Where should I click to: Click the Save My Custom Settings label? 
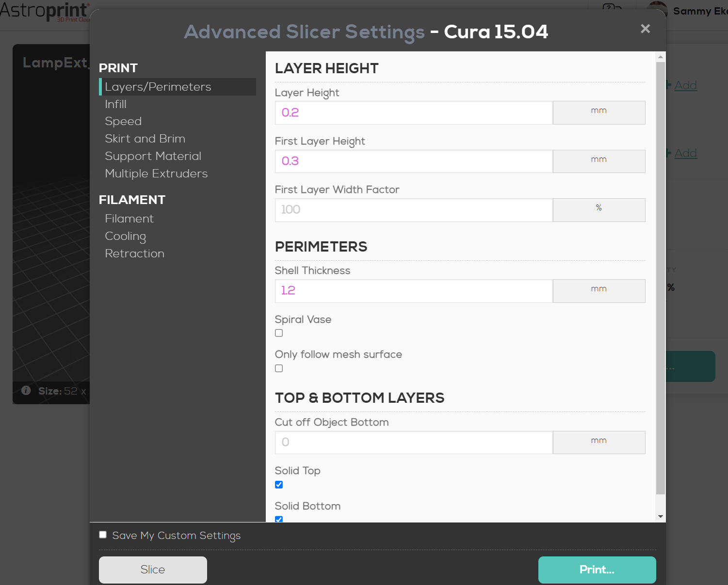point(177,536)
